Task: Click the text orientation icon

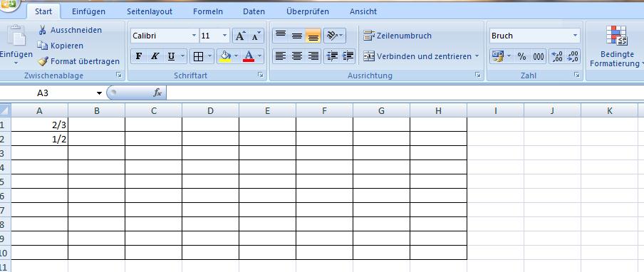Action: (x=335, y=36)
